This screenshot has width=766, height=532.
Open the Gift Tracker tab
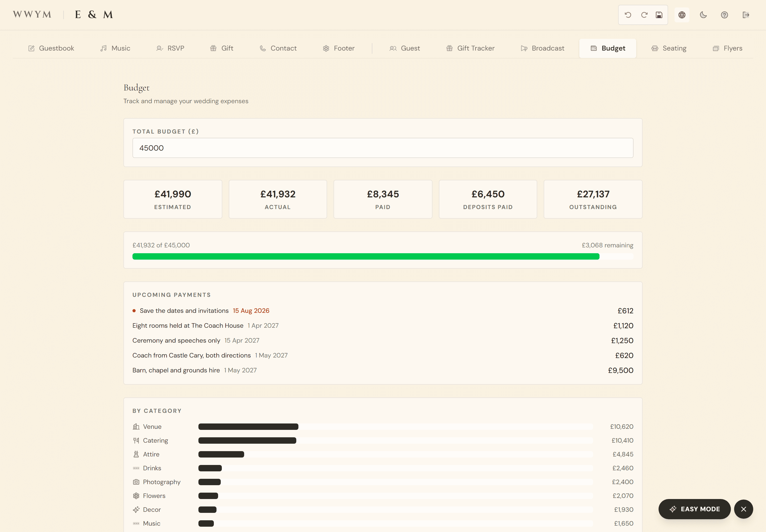point(470,48)
